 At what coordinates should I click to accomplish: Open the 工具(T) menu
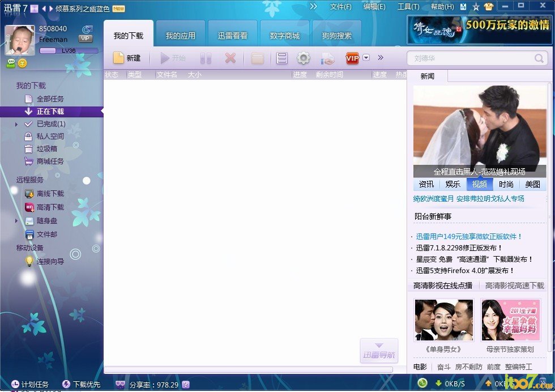click(x=408, y=7)
